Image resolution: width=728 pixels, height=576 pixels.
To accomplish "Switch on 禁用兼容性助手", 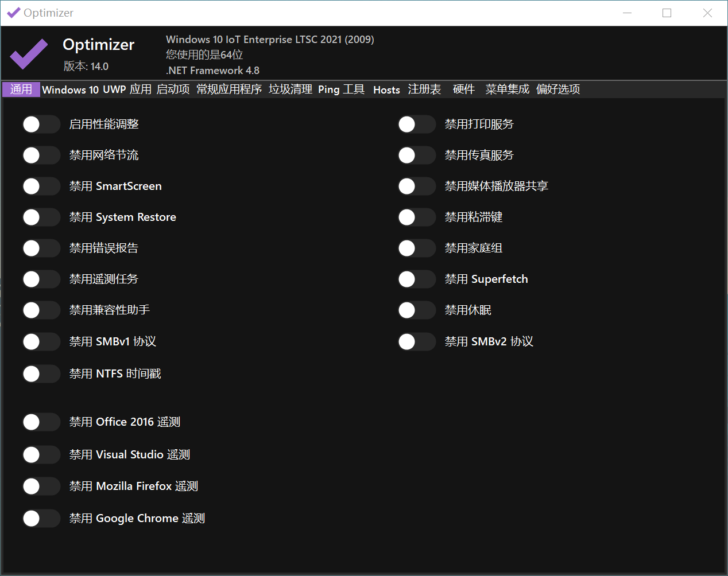I will [x=41, y=310].
